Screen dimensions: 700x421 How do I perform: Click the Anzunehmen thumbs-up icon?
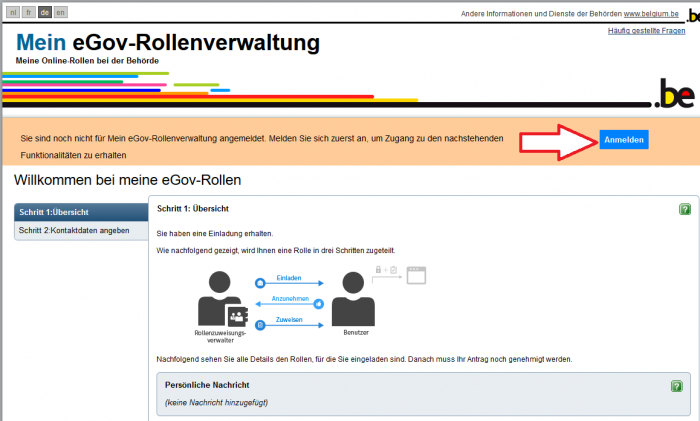[x=319, y=304]
